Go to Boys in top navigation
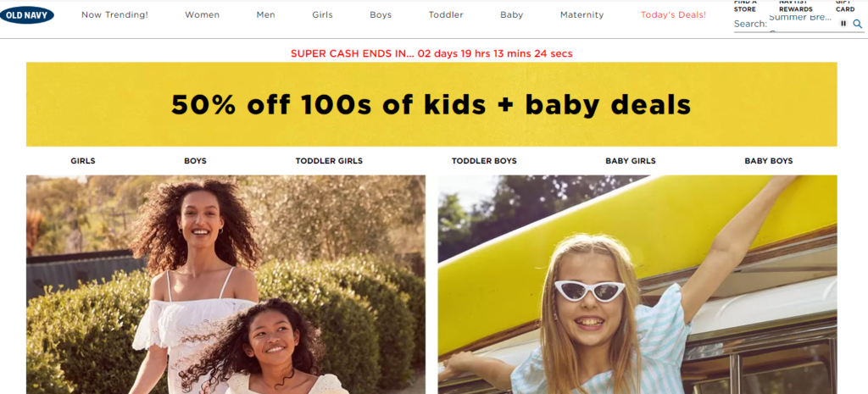 [x=381, y=15]
